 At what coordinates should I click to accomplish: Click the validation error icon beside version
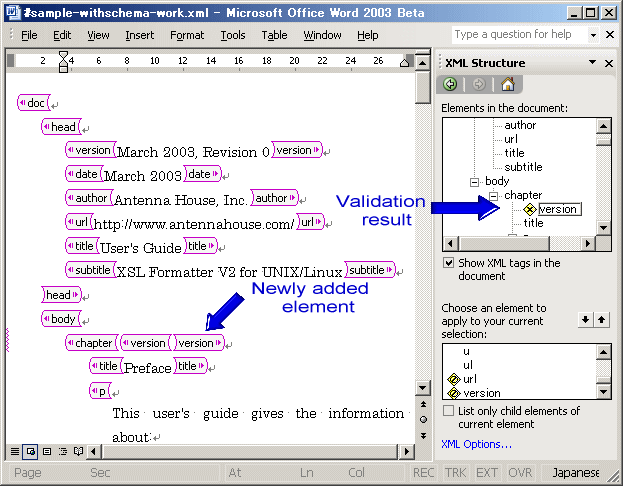pos(530,209)
